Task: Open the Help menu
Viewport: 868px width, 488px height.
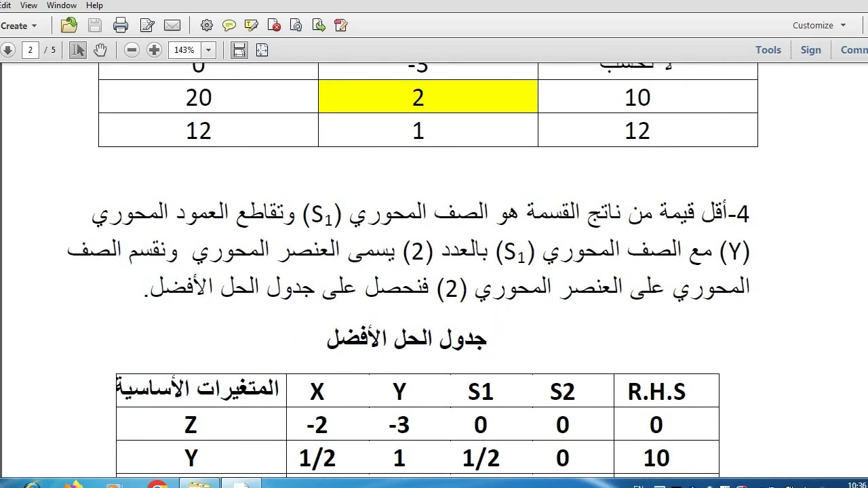Action: (94, 5)
